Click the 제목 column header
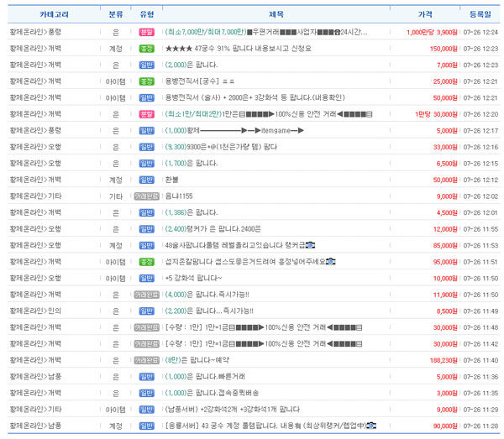504x439 pixels. pyautogui.click(x=276, y=14)
